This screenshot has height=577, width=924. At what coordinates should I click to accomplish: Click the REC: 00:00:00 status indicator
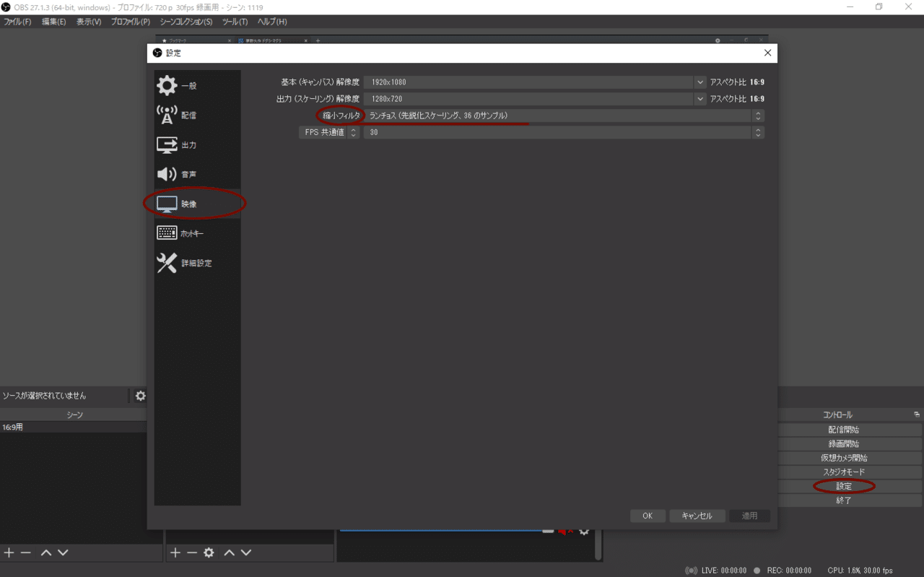782,571
